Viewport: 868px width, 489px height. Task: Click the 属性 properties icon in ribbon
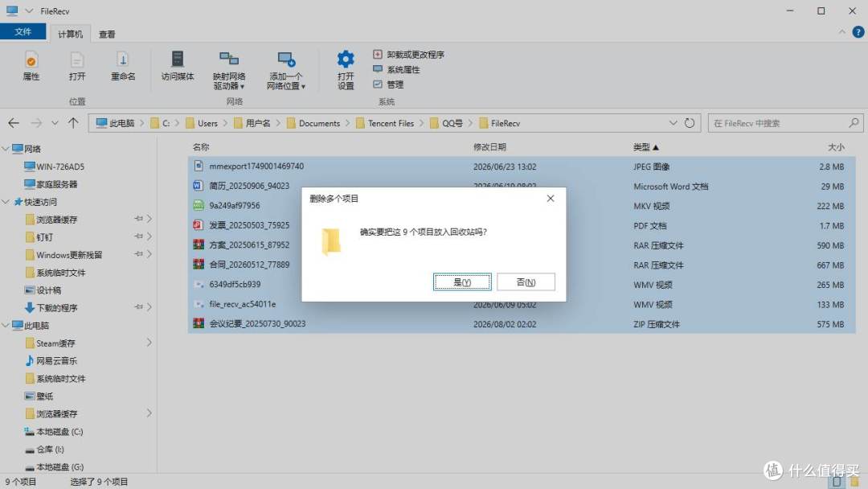31,60
